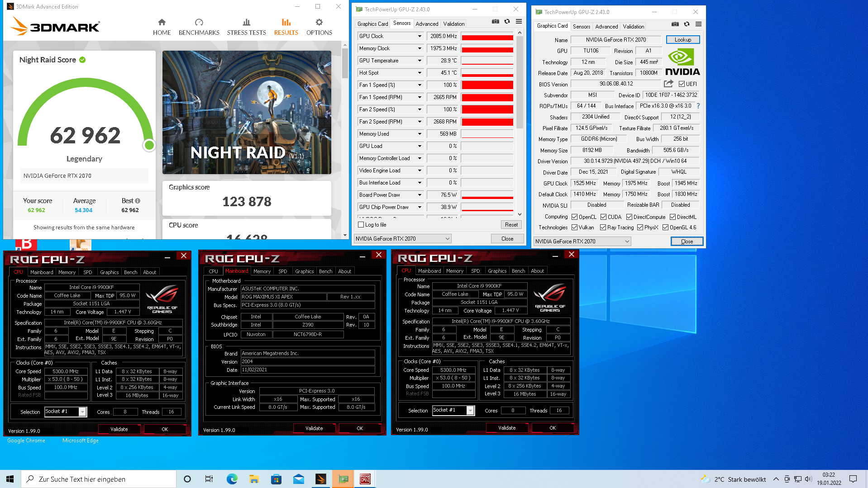
Task: Toggle DirectCompute checkbox
Action: point(629,217)
